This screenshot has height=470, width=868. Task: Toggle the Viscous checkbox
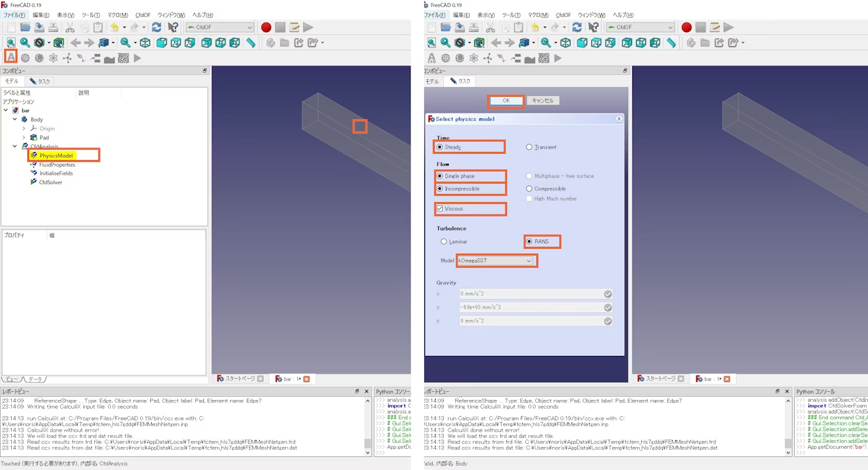pyautogui.click(x=440, y=209)
